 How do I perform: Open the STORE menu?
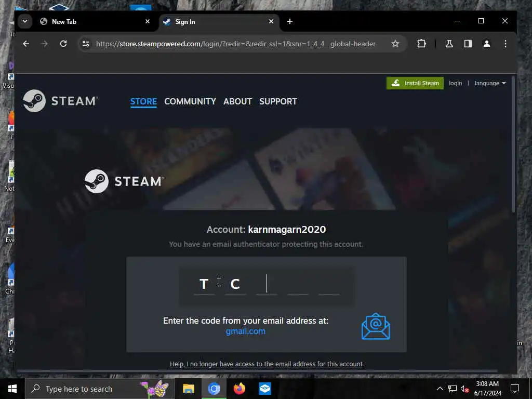[143, 101]
